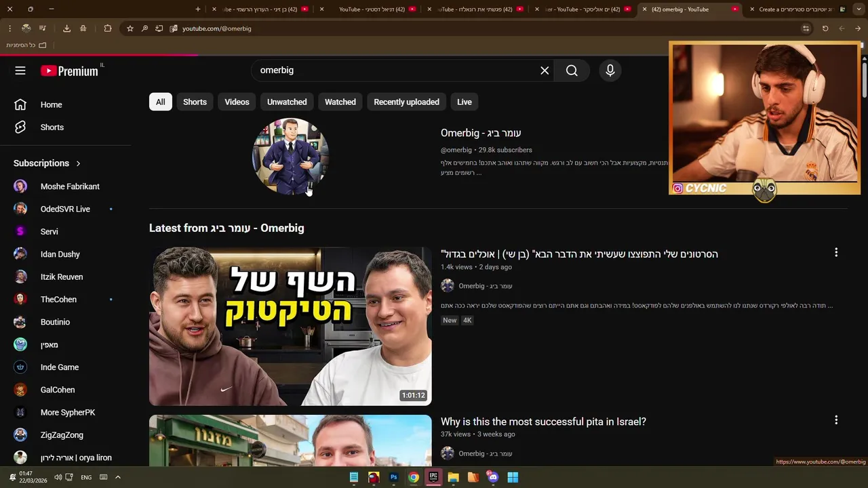Open the media control music-list icon
This screenshot has width=868, height=488.
click(x=42, y=28)
